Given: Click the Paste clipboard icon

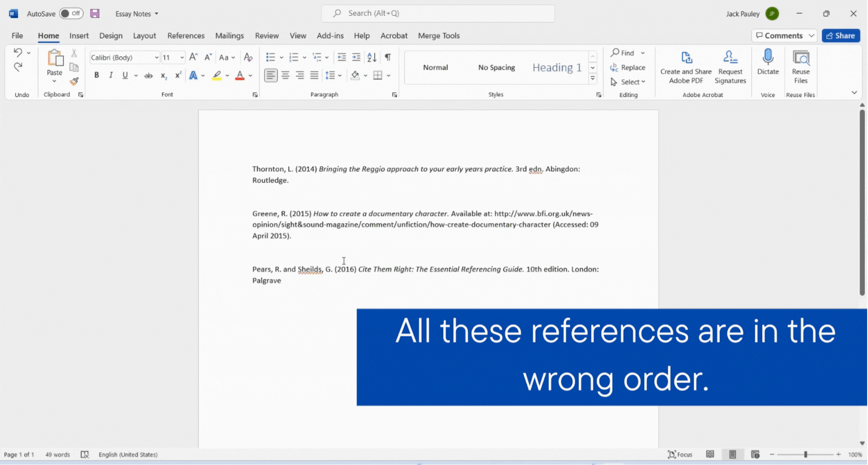Looking at the screenshot, I should [x=55, y=58].
